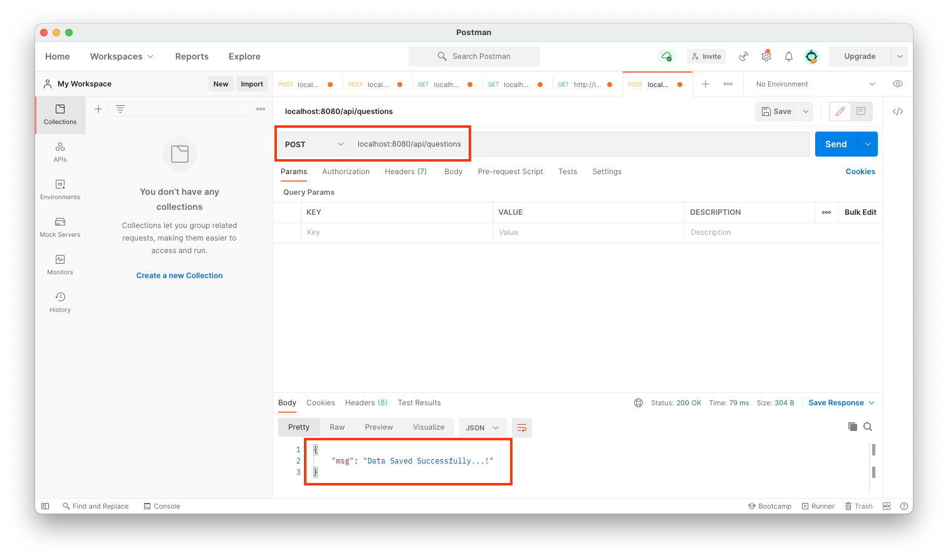Screen dimensions: 948x560
Task: Expand the Save Response dropdown
Action: [x=841, y=403]
